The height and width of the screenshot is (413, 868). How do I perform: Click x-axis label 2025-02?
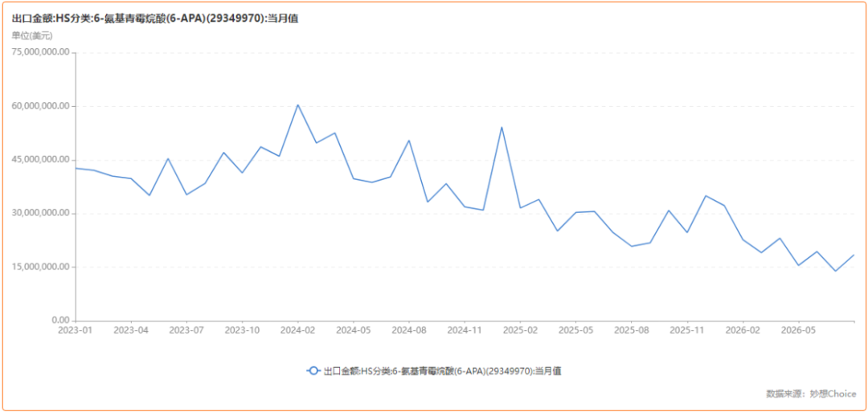coord(520,329)
